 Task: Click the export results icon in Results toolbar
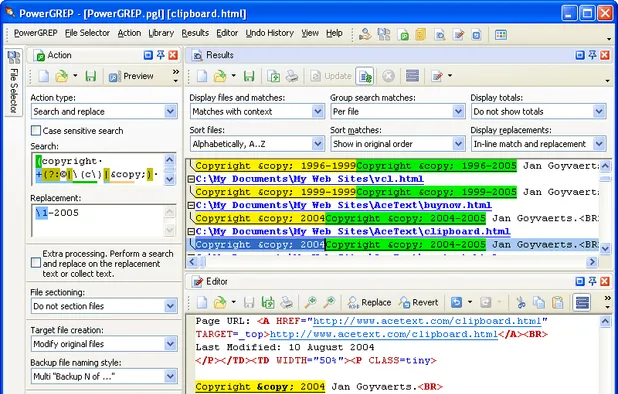coord(273,76)
